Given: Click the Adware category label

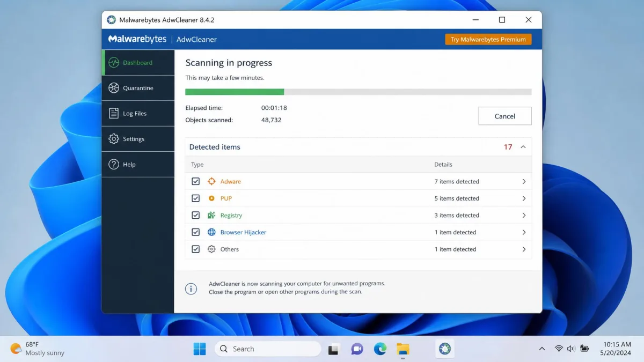Looking at the screenshot, I should [231, 182].
